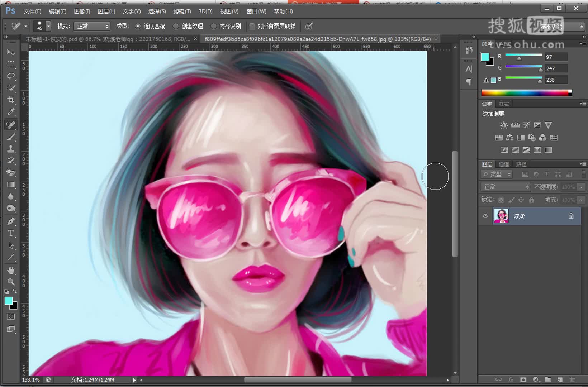Toggle lock image pixels
Image resolution: width=588 pixels, height=387 pixels.
(511, 200)
